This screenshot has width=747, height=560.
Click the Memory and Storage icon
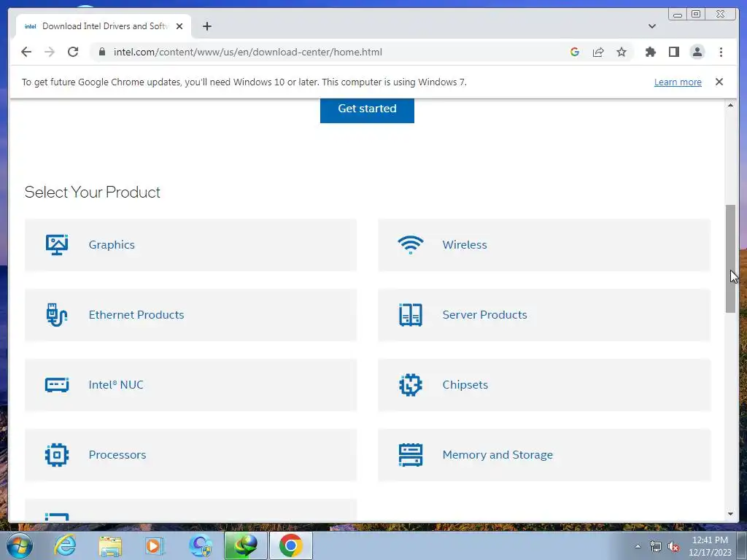click(410, 455)
